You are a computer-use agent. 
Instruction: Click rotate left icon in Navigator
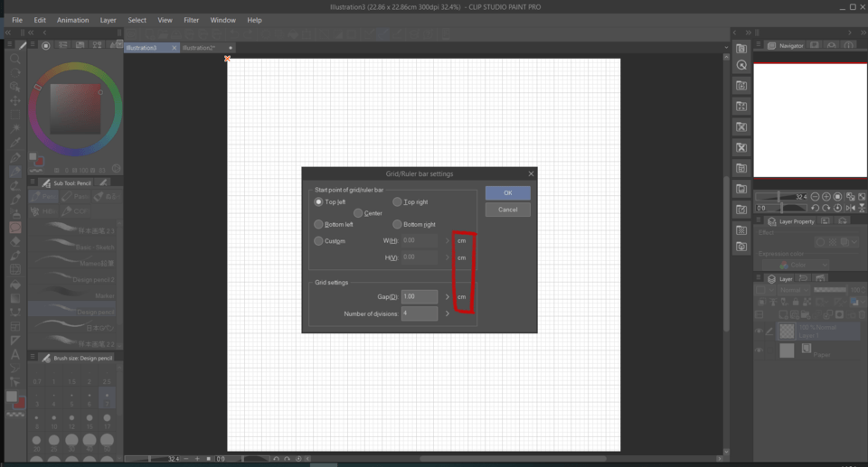(815, 208)
